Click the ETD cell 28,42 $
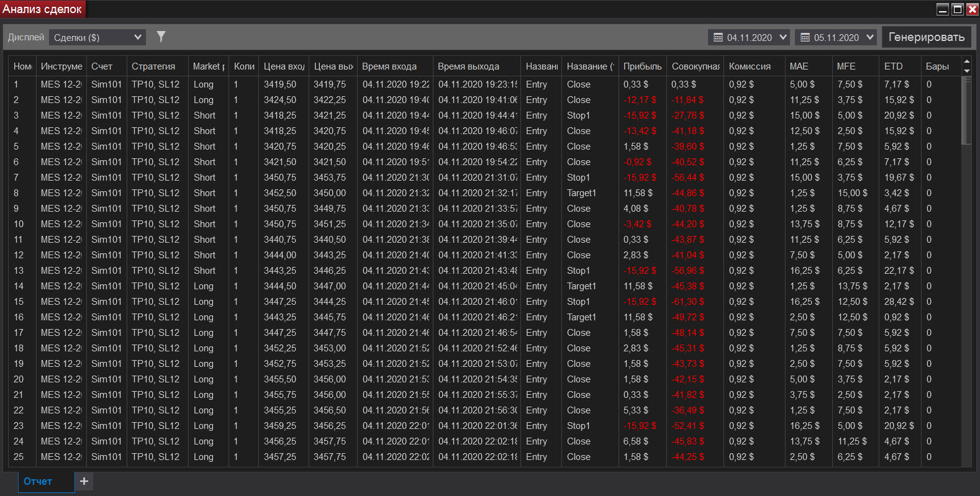The image size is (980, 496). coord(899,302)
